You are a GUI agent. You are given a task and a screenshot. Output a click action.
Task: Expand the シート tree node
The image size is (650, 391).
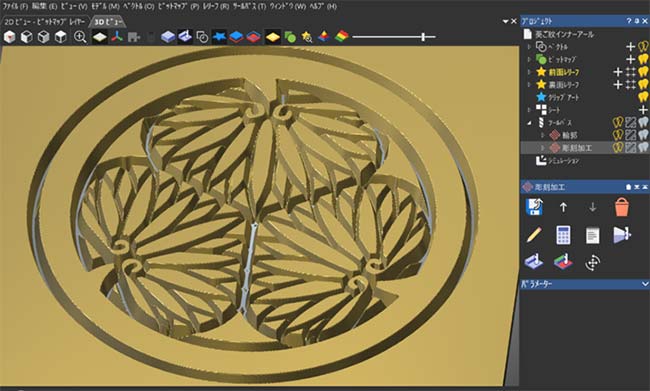point(529,110)
